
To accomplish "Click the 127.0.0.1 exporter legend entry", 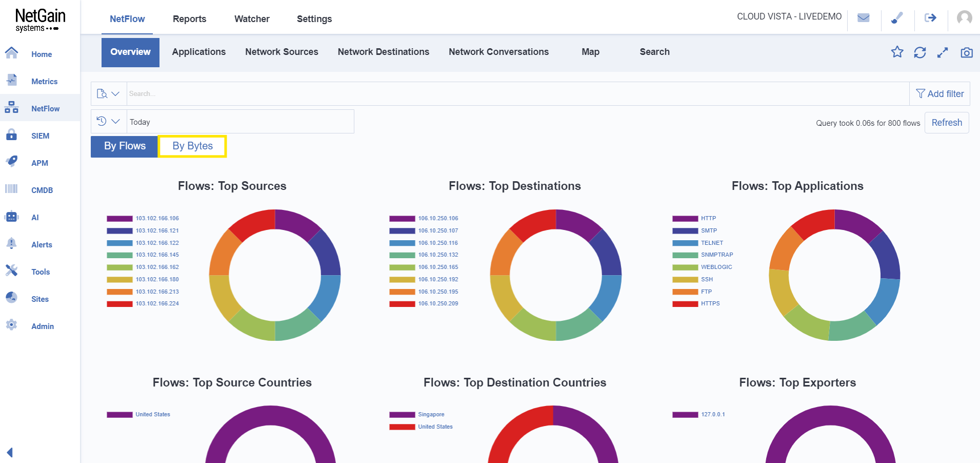I will [x=713, y=415].
